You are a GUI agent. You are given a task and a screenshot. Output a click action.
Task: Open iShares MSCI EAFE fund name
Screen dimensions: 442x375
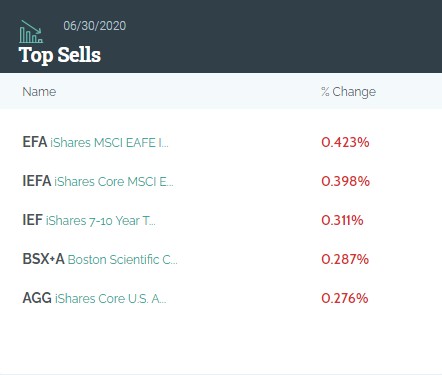point(109,143)
